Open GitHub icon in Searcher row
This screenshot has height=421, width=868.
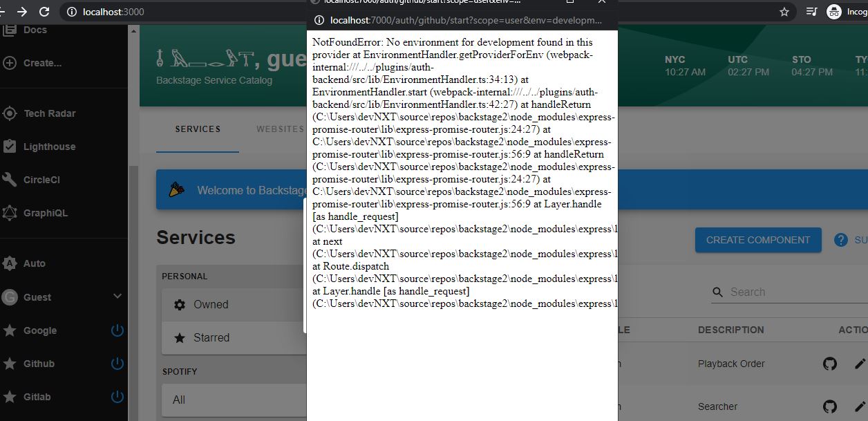[x=830, y=406]
